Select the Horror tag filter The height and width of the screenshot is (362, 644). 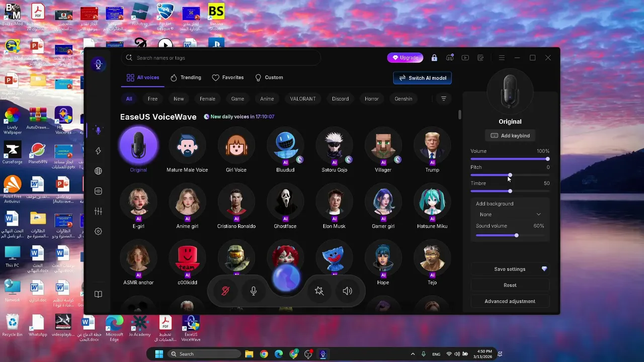pyautogui.click(x=372, y=99)
